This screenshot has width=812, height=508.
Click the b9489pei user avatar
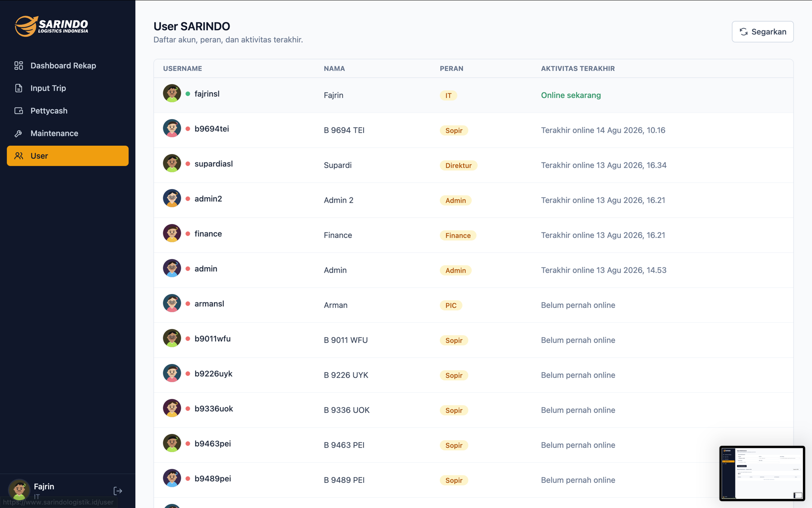[172, 478]
